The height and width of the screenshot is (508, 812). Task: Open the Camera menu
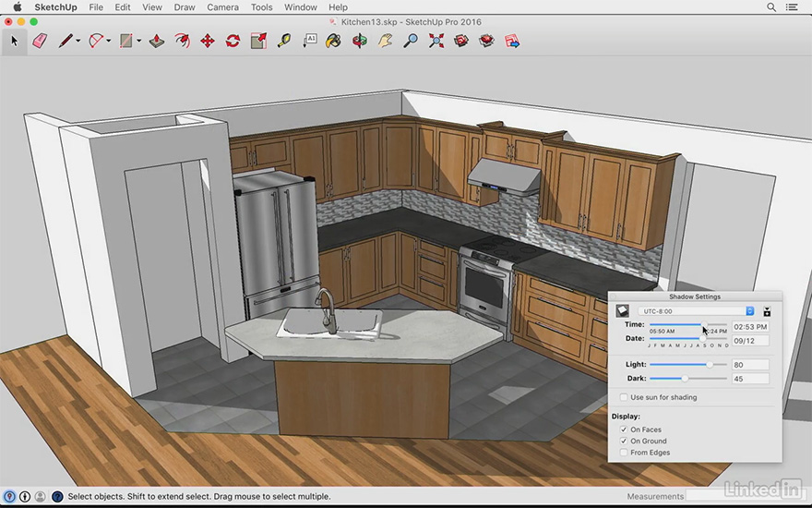coord(222,7)
